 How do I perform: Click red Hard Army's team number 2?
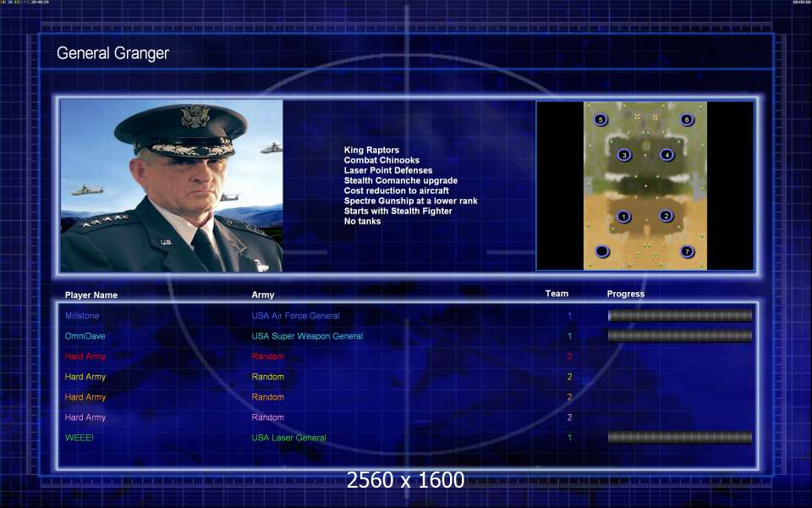[569, 356]
